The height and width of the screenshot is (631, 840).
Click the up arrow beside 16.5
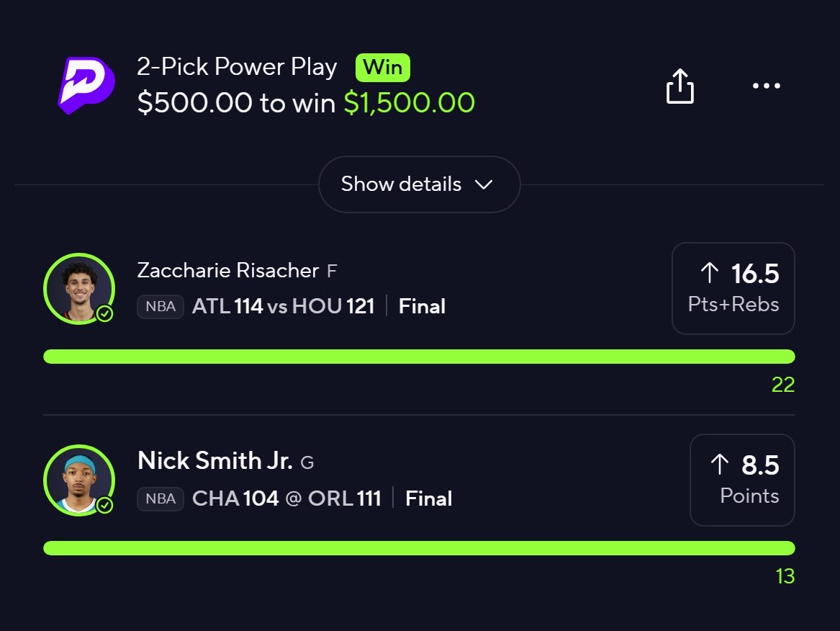pyautogui.click(x=709, y=272)
